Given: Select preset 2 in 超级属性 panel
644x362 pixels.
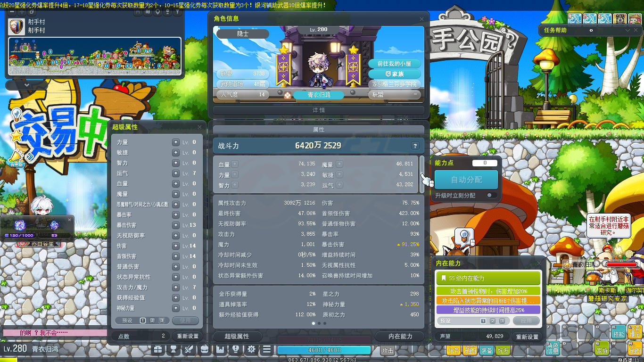Looking at the screenshot, I should (x=152, y=321).
